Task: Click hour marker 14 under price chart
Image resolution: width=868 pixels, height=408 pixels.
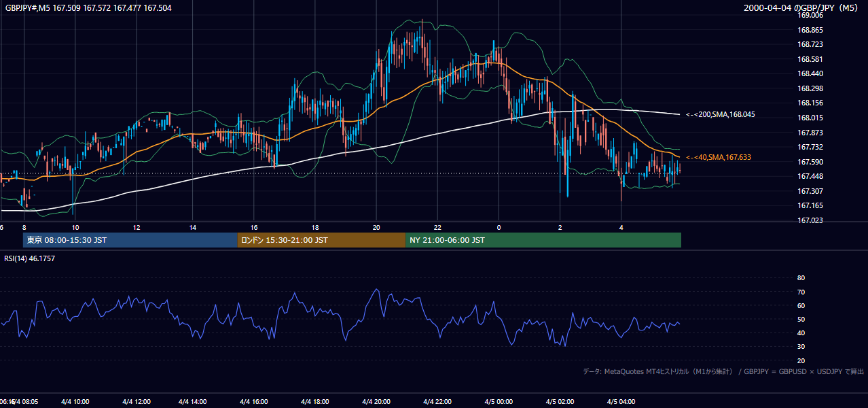Action: click(193, 227)
